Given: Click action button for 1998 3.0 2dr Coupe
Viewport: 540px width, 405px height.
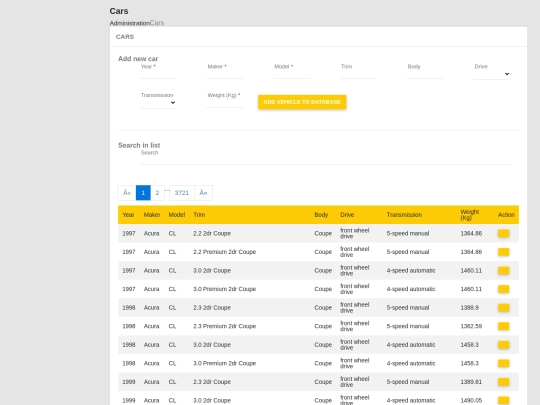Looking at the screenshot, I should coord(503,345).
